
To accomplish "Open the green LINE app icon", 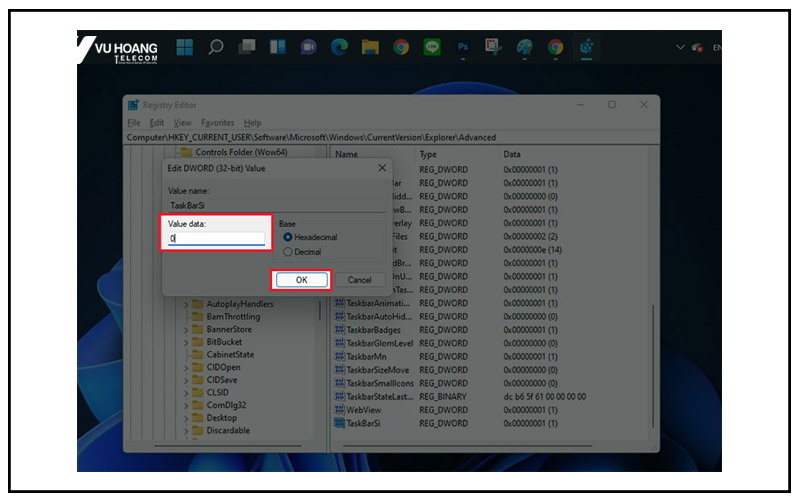I will 432,47.
